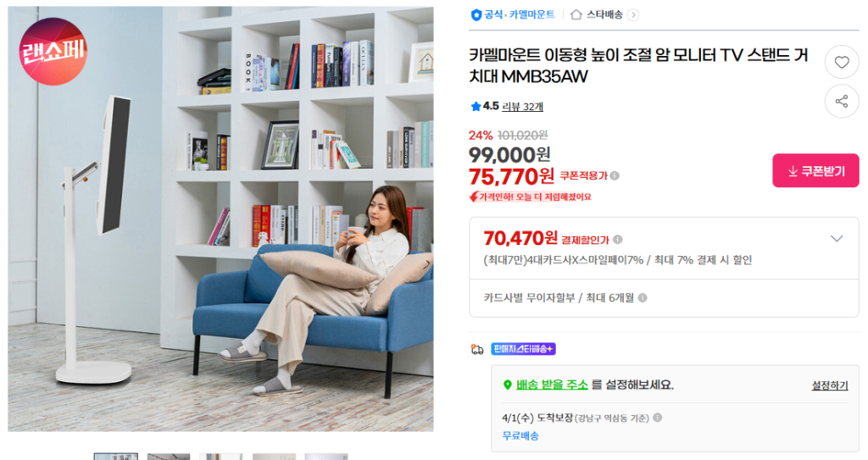Open the 스타배송 arrow chevron
The width and height of the screenshot is (868, 460).
click(x=633, y=15)
